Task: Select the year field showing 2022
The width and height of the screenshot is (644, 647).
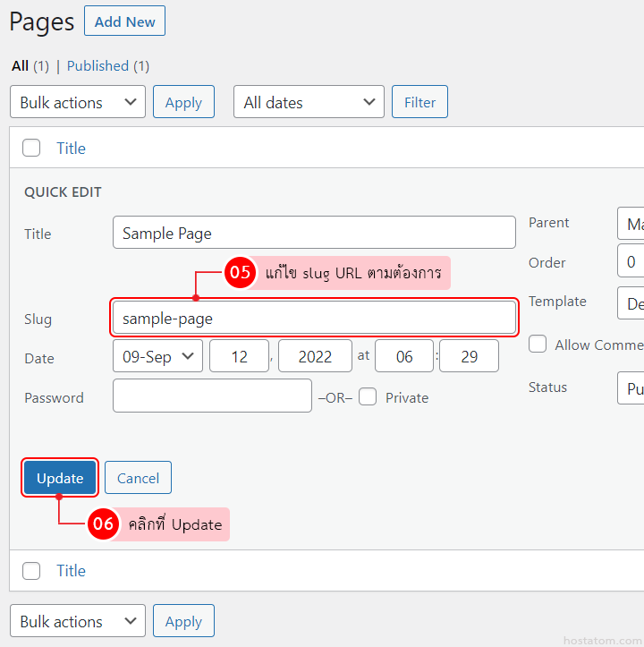Action: pyautogui.click(x=315, y=356)
